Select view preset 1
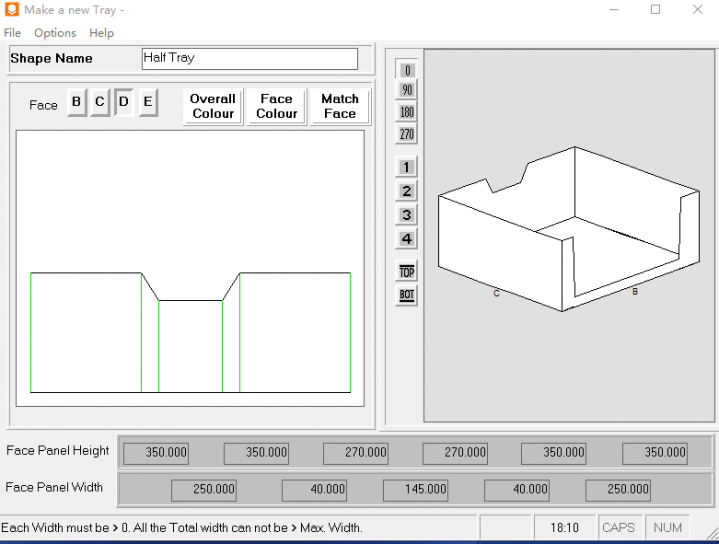 pos(406,167)
